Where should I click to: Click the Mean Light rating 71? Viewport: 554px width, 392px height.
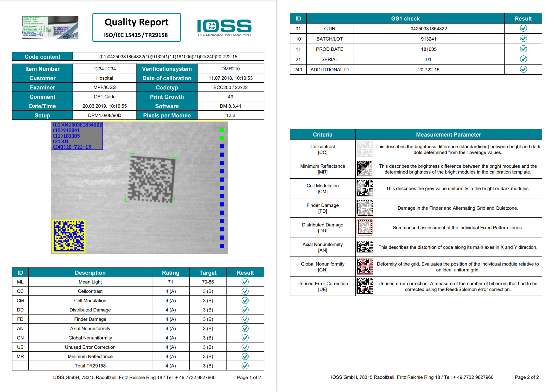coord(171,282)
